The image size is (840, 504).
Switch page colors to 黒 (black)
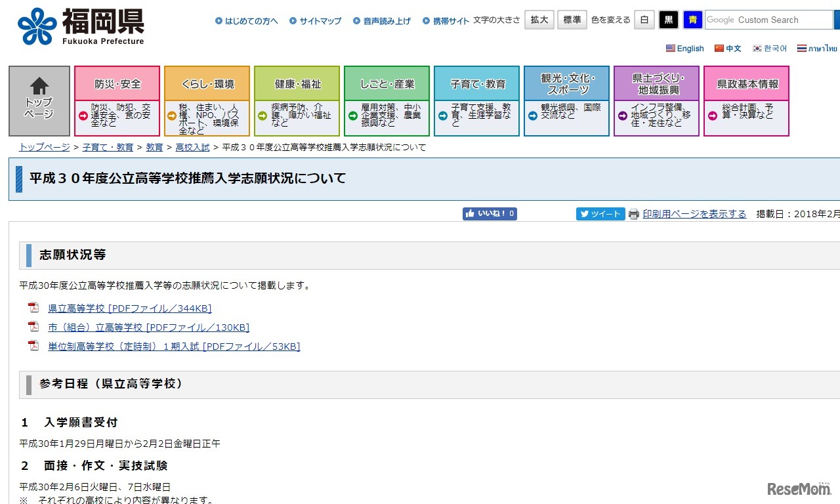pos(668,20)
